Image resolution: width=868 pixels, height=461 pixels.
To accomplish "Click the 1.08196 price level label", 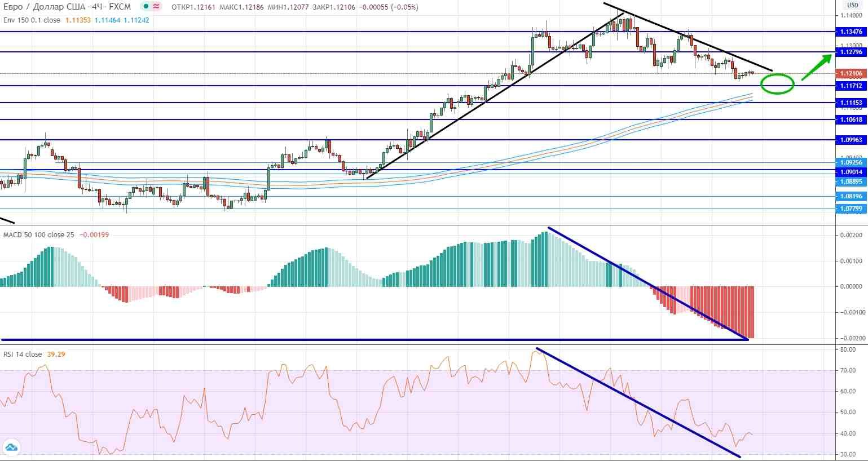I will (851, 196).
